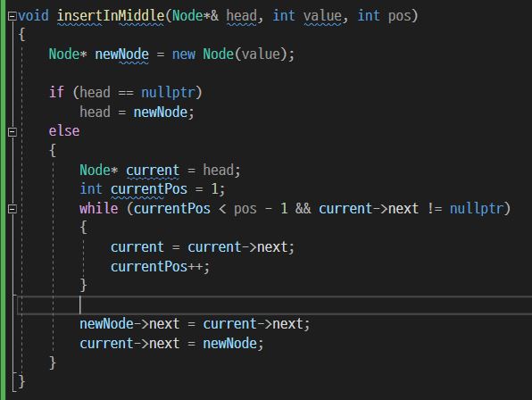Collapse the while loop fold marker
The width and height of the screenshot is (532, 400).
(x=12, y=209)
